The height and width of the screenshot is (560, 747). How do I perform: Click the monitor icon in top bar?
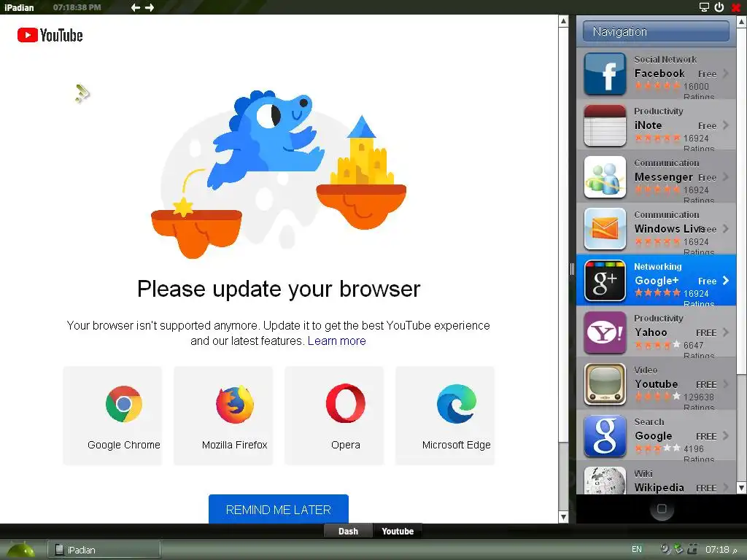[704, 7]
